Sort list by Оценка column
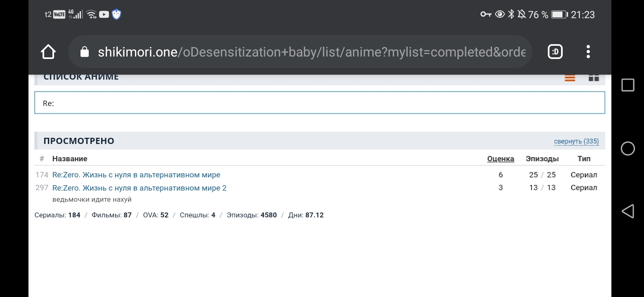Screen dimensions: 644x297 click(500, 159)
